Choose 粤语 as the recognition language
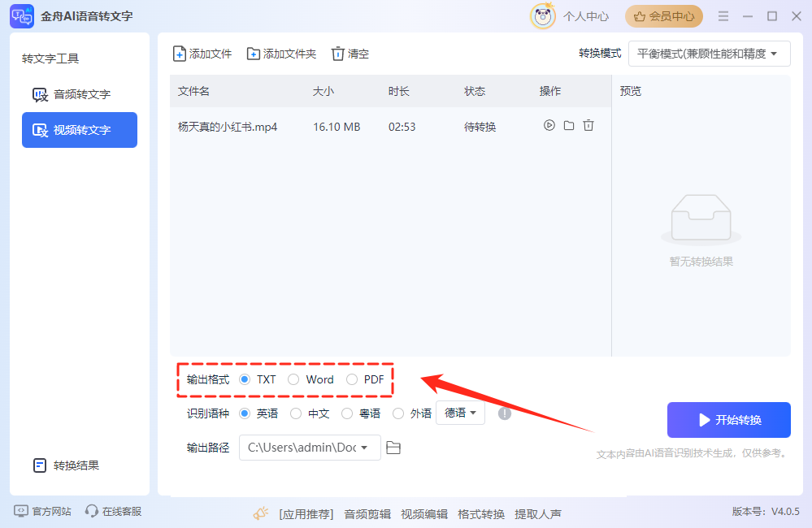Viewport: 812px width, 528px height. [x=347, y=413]
